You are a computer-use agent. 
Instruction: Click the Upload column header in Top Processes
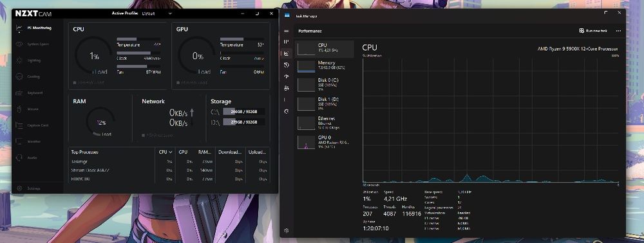(257, 152)
